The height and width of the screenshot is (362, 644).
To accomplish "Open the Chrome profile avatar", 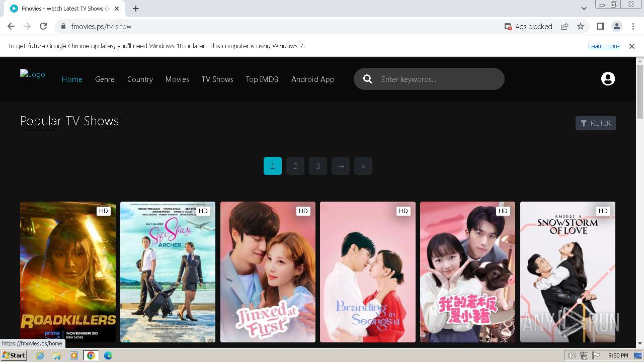I will pos(616,27).
